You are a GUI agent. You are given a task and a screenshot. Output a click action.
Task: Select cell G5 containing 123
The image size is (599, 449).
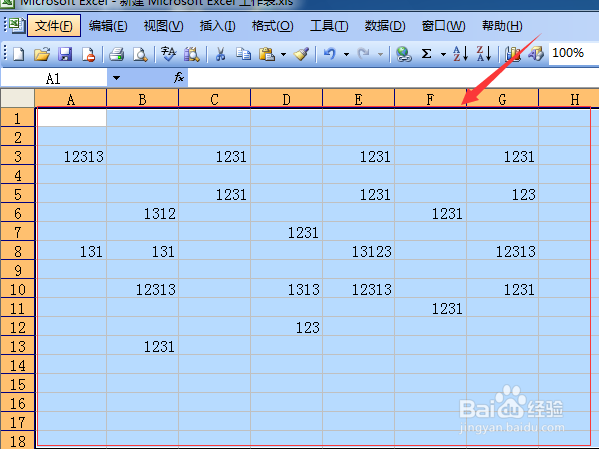tap(502, 194)
